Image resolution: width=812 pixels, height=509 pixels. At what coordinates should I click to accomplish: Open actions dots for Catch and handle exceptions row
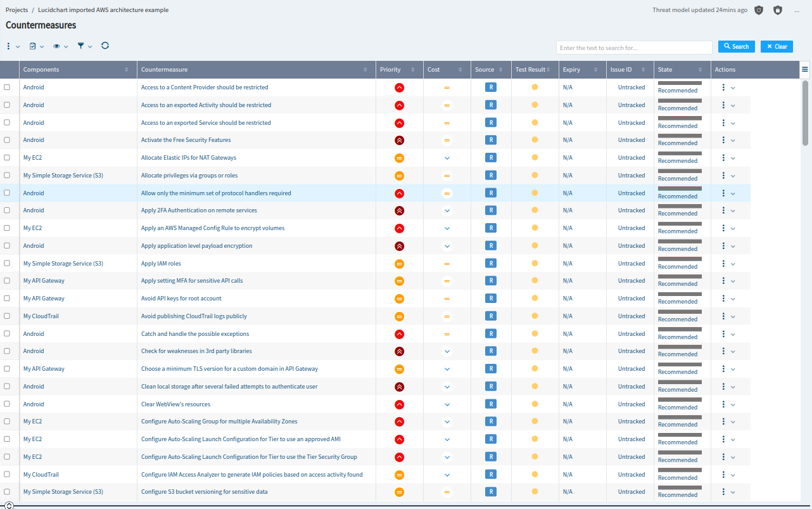click(723, 334)
